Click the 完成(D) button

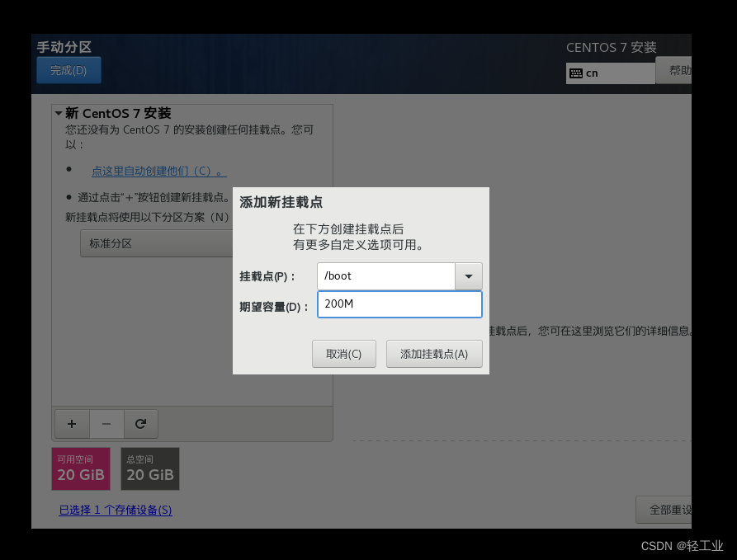69,70
